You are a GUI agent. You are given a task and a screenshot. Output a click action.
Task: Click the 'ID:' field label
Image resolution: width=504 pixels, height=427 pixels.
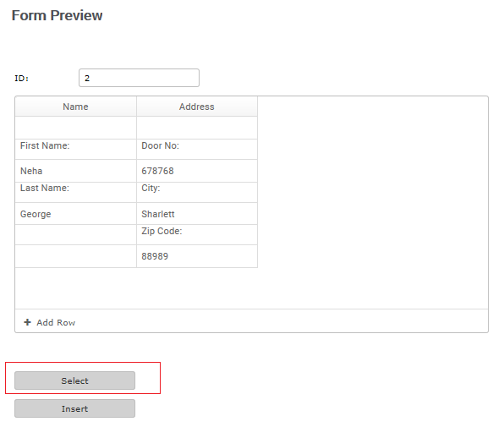(21, 79)
